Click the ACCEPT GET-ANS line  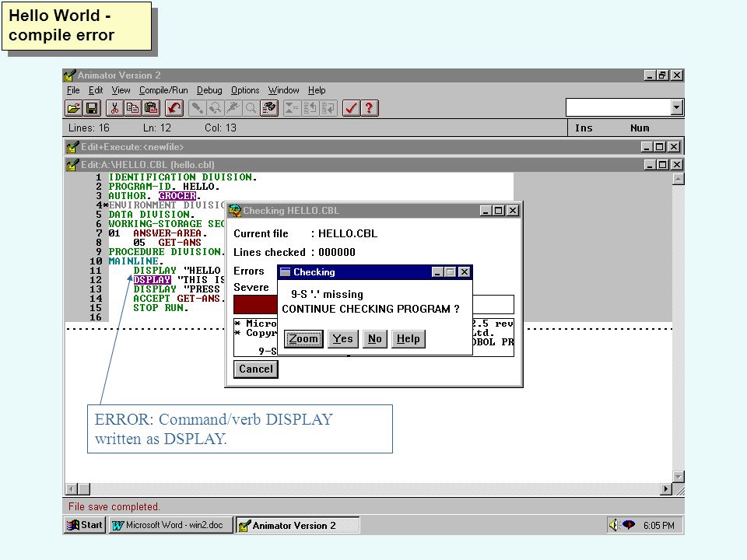(x=179, y=298)
